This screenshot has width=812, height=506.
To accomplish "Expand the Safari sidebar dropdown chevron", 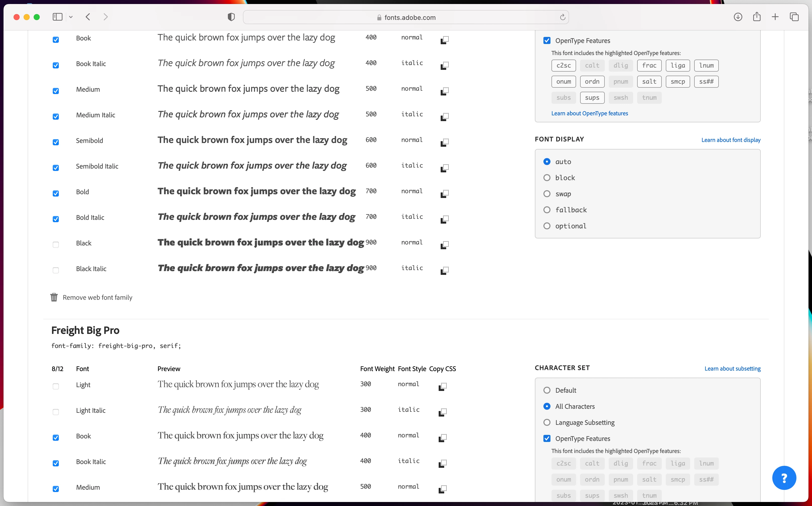I will click(x=71, y=17).
